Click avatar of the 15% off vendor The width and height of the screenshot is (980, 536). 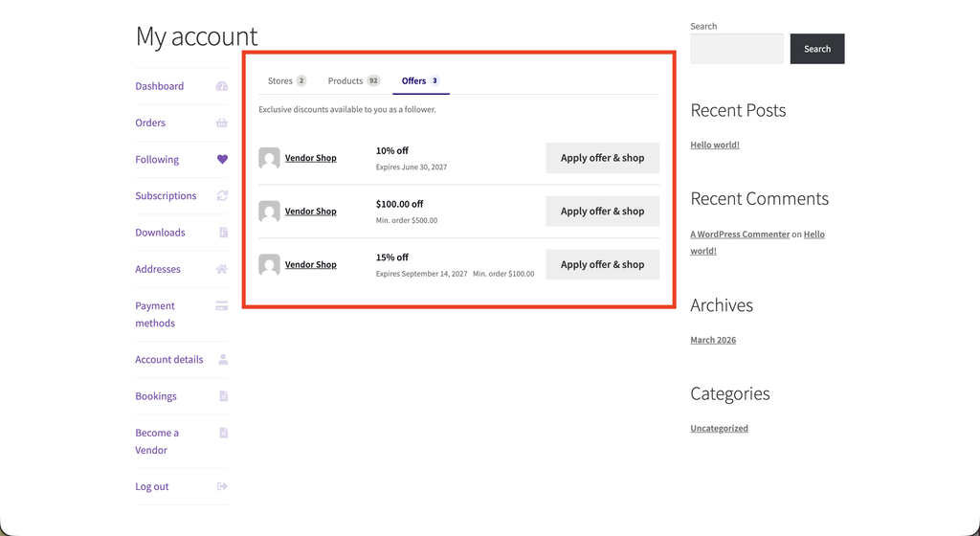click(x=269, y=264)
